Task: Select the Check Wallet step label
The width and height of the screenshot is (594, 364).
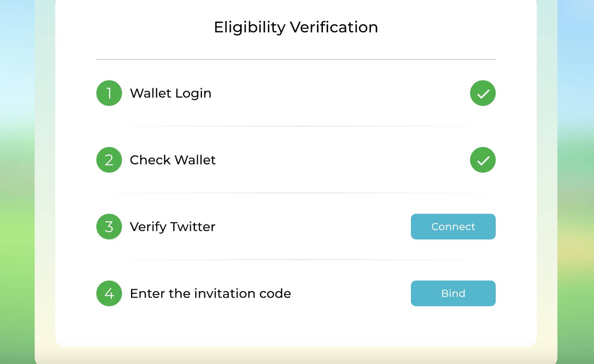Action: (173, 160)
